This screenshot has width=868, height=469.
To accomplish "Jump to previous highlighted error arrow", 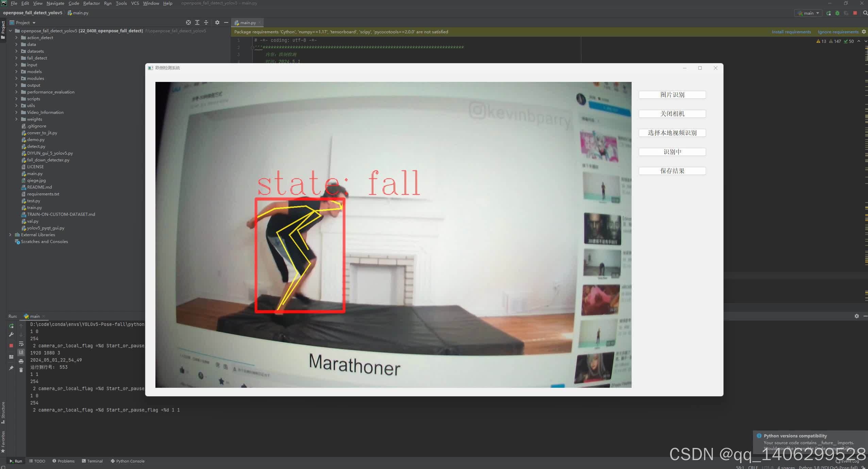I will (x=859, y=41).
